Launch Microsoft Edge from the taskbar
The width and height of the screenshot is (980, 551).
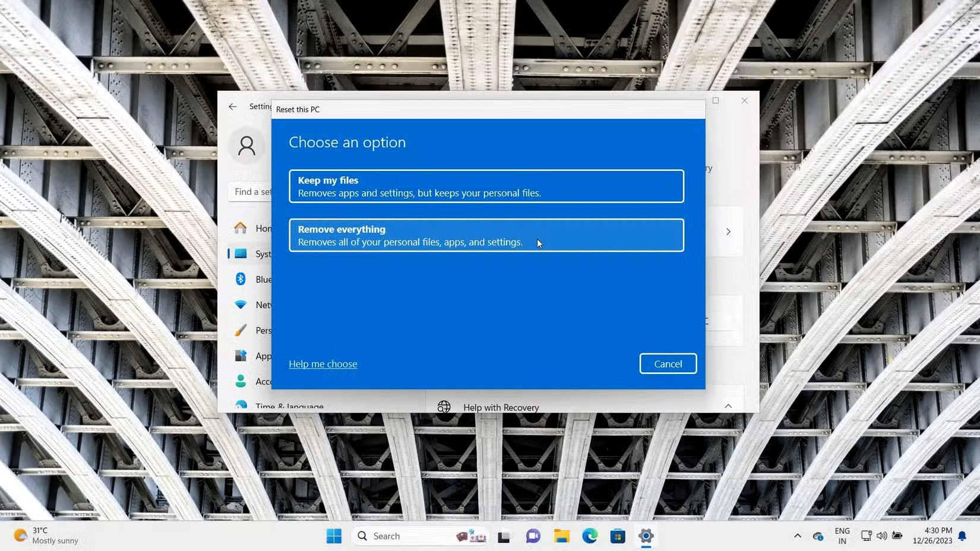click(x=589, y=536)
